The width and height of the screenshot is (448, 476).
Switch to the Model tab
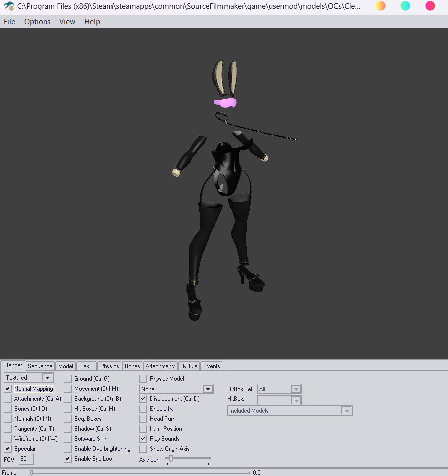pos(66,366)
